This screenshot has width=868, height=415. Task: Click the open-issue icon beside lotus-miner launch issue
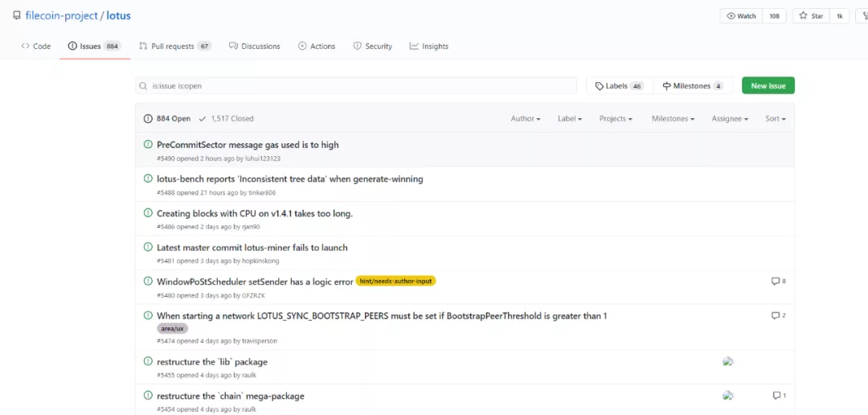pyautogui.click(x=148, y=247)
